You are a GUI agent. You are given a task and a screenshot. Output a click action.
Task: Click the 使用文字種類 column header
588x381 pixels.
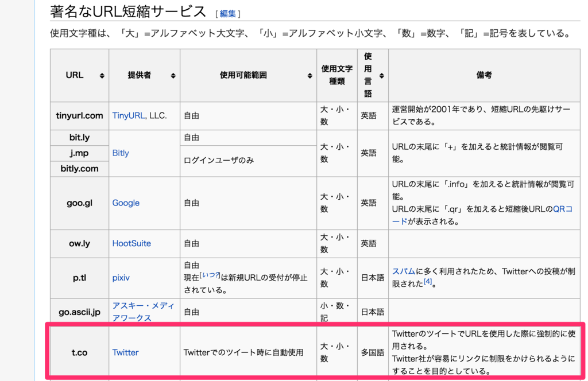(336, 75)
